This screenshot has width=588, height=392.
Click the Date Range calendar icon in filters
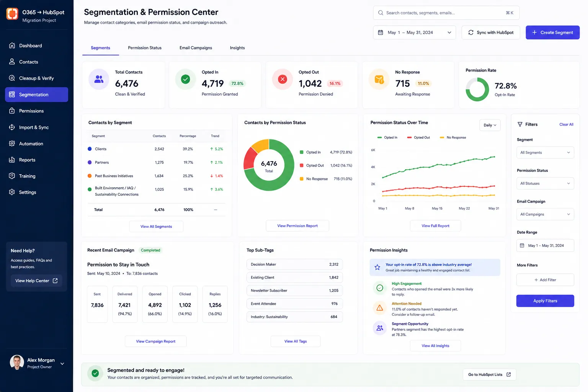[522, 245]
